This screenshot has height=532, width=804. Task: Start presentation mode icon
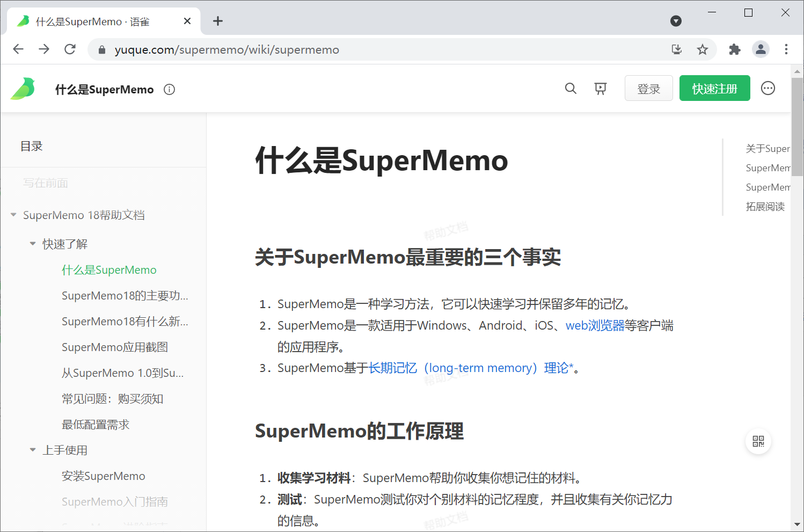coord(601,89)
